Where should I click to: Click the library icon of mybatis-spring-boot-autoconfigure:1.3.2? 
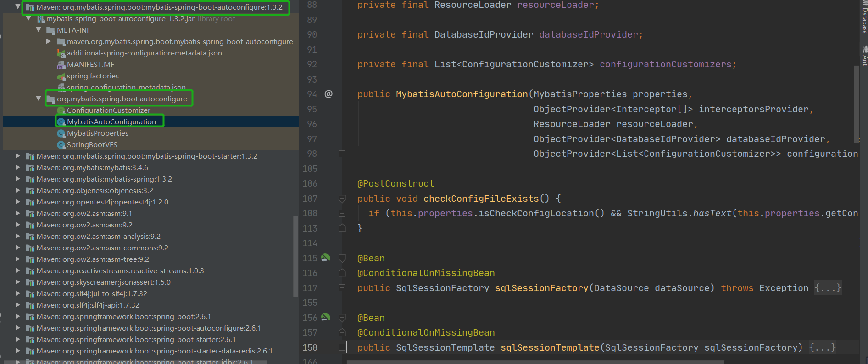click(x=30, y=7)
